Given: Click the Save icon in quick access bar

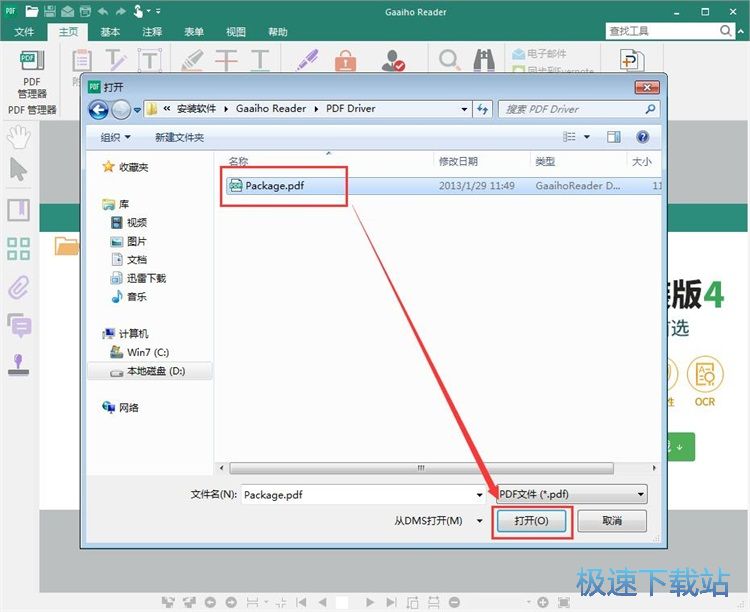Looking at the screenshot, I should (x=50, y=11).
